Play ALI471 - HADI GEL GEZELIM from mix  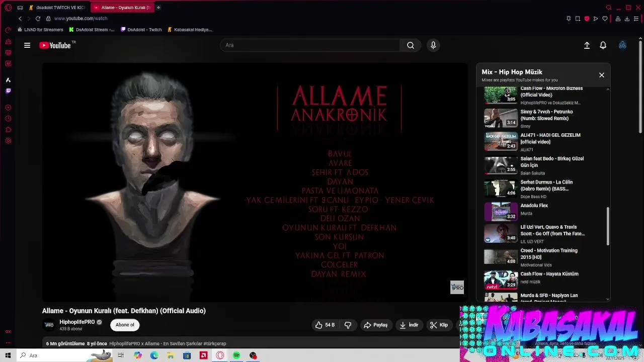(x=534, y=142)
